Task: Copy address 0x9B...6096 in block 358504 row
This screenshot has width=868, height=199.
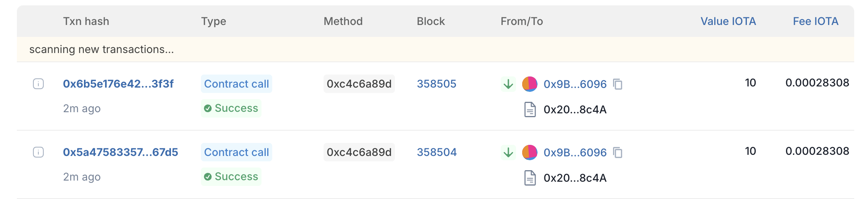Action: pos(618,153)
